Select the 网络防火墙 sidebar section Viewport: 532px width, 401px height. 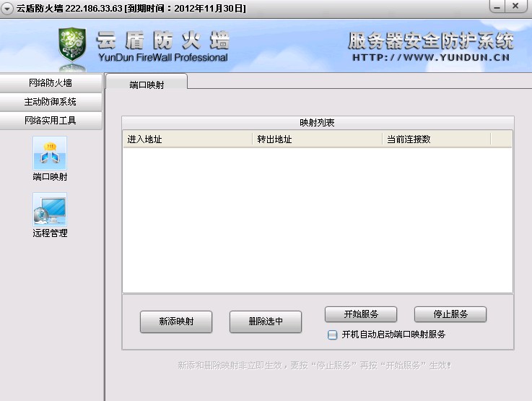point(51,83)
